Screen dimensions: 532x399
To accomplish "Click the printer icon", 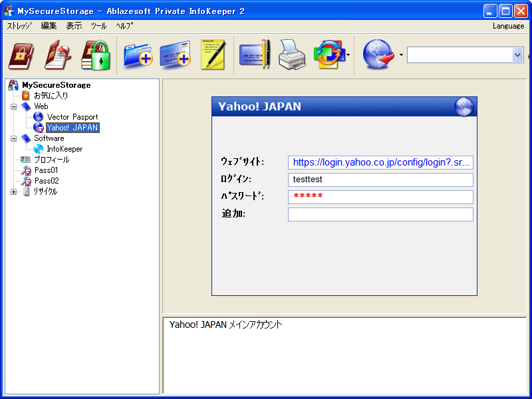I will coord(292,55).
